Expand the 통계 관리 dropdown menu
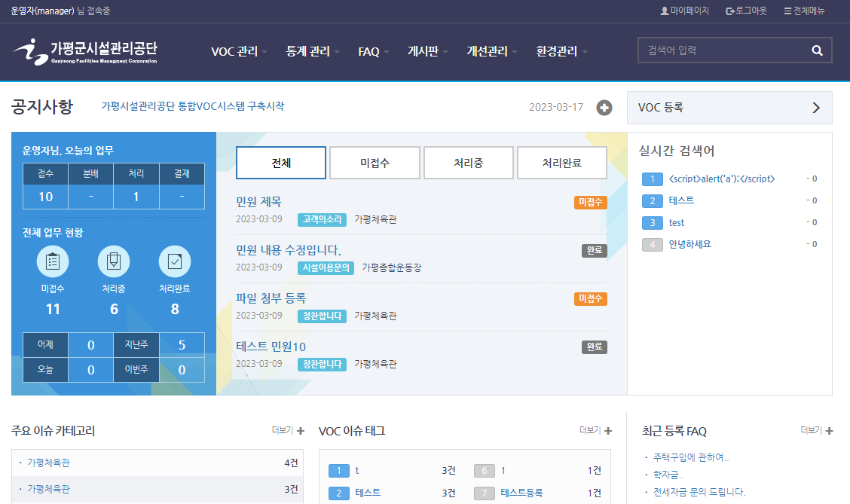This screenshot has height=504, width=850. tap(313, 51)
